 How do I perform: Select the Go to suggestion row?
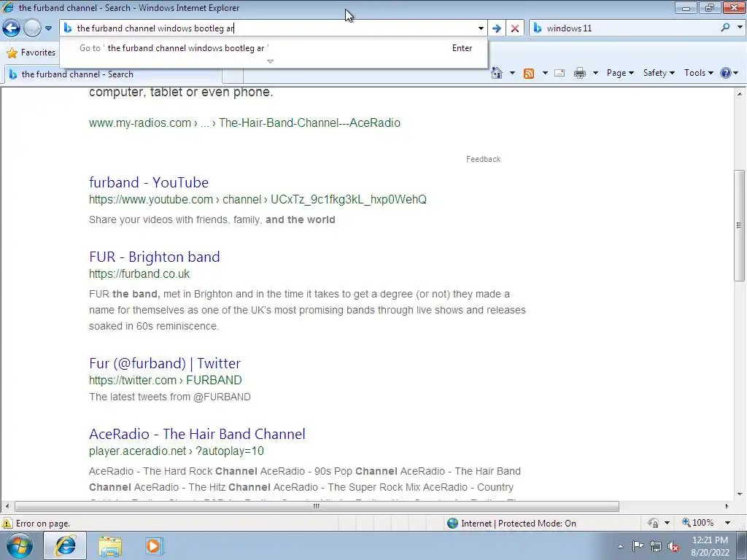(x=274, y=48)
